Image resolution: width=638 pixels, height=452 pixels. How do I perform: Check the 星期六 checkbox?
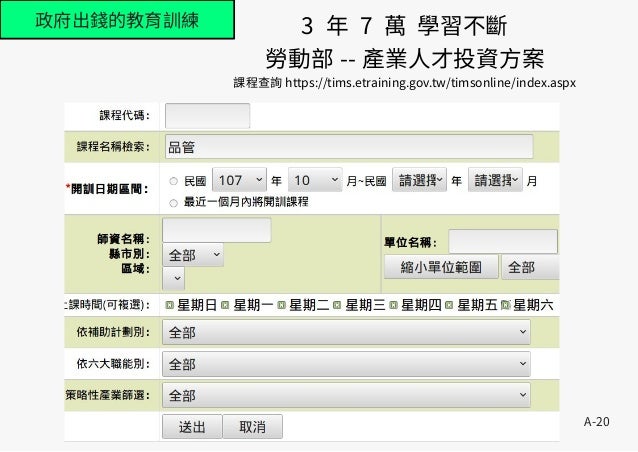click(505, 305)
